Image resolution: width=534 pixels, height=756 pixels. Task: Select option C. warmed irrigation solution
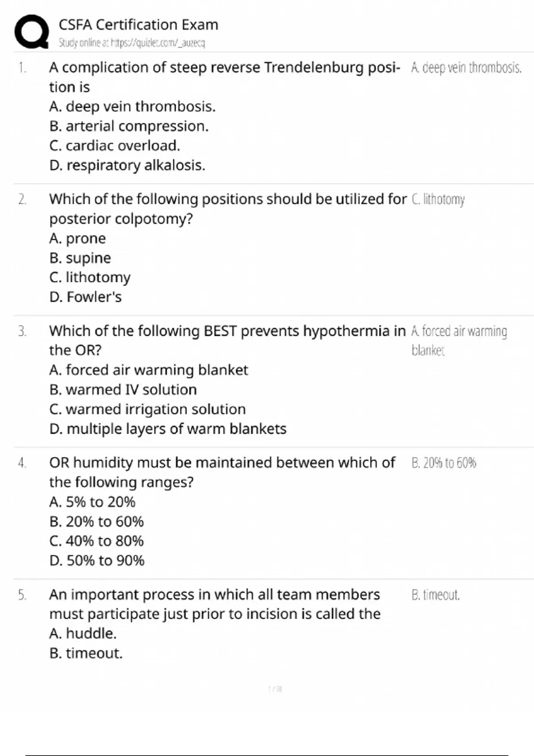point(147,410)
